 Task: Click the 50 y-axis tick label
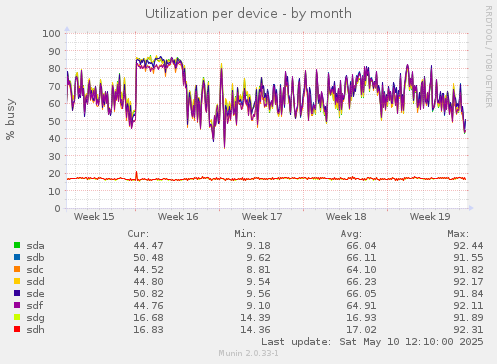tap(55, 121)
